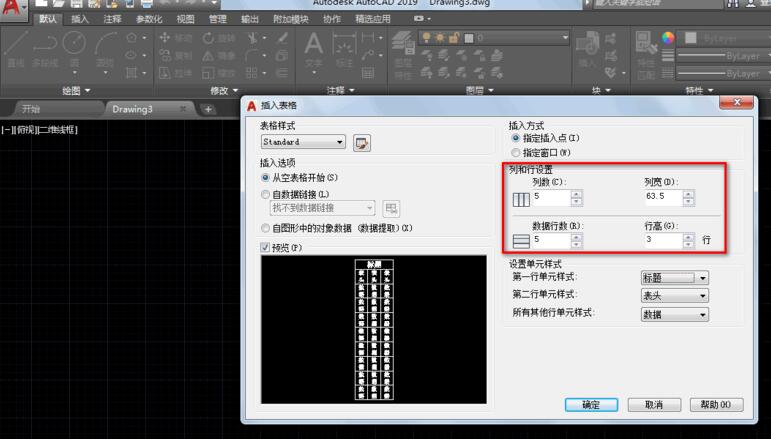The height and width of the screenshot is (439, 771).
Task: Choose the Scale (缩放) modify tool
Action: 219,73
